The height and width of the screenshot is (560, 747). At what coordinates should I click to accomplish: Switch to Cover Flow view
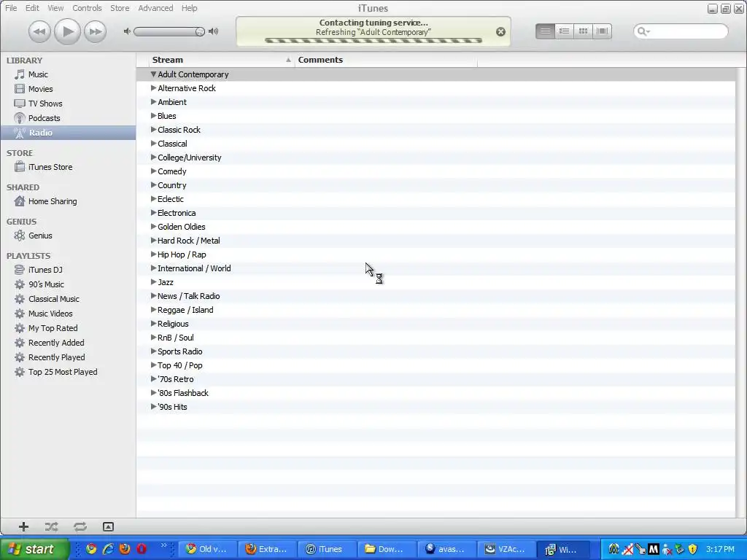pyautogui.click(x=602, y=31)
